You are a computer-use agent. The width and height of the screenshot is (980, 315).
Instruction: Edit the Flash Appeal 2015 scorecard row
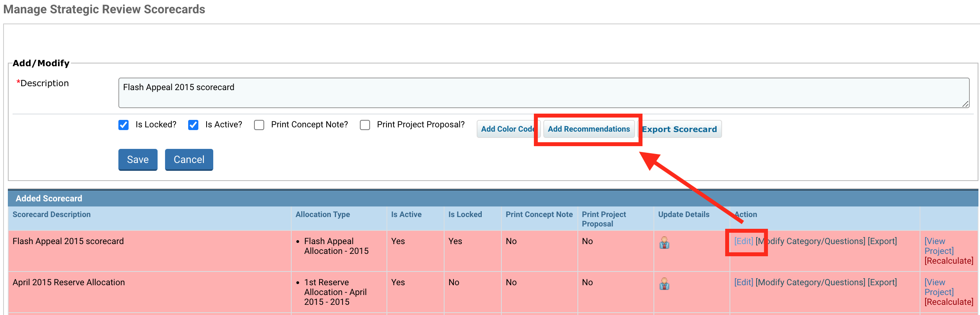(744, 241)
